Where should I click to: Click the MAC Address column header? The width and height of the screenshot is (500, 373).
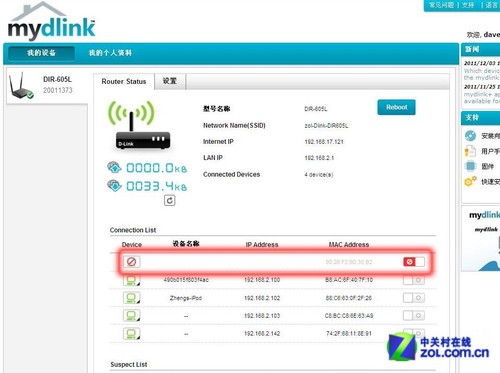click(x=349, y=245)
